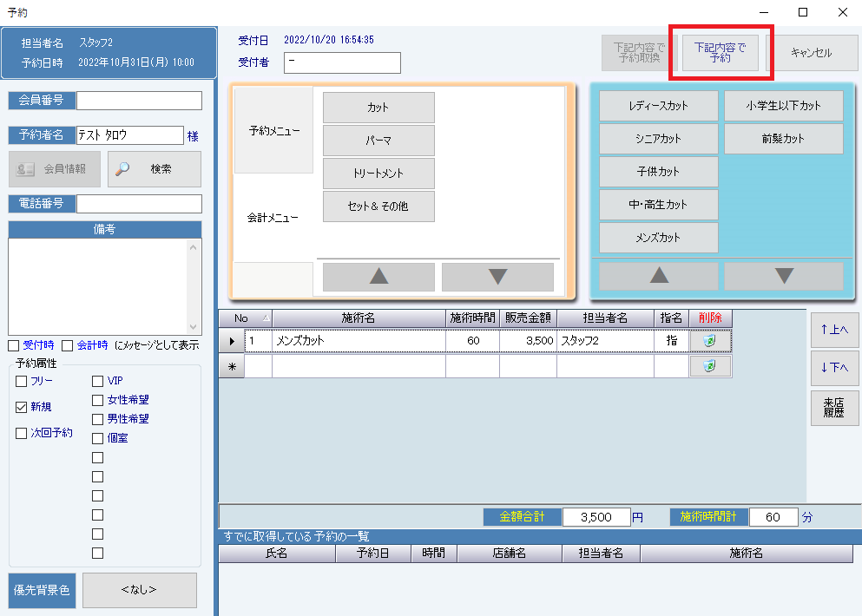Click the 会員番号 input field
862x616 pixels.
tap(139, 101)
